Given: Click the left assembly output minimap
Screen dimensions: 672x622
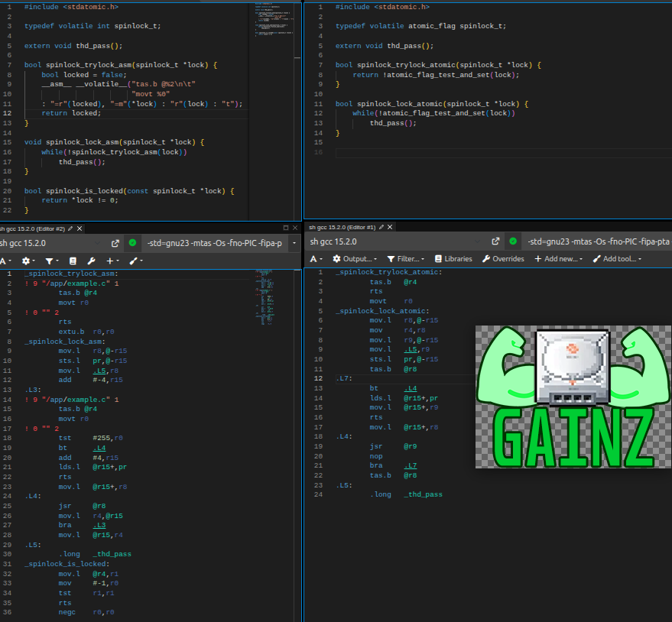Looking at the screenshot, I should pyautogui.click(x=266, y=296).
